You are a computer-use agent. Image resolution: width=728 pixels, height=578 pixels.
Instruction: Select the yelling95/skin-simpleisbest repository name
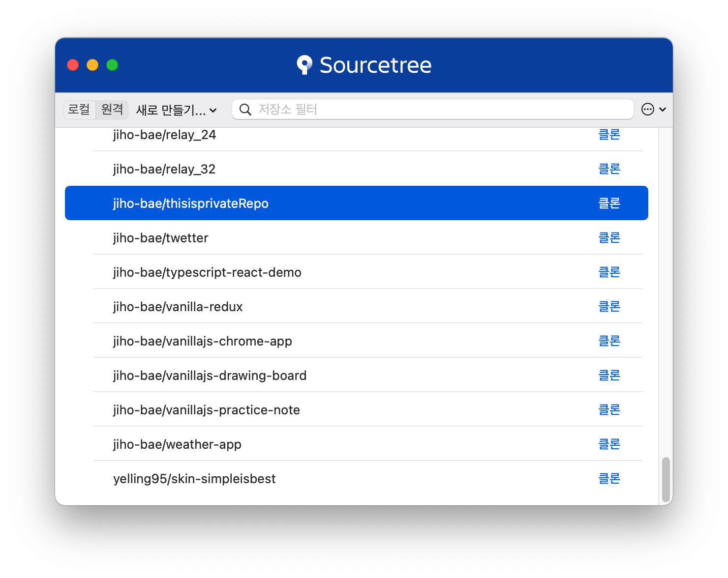coord(194,479)
